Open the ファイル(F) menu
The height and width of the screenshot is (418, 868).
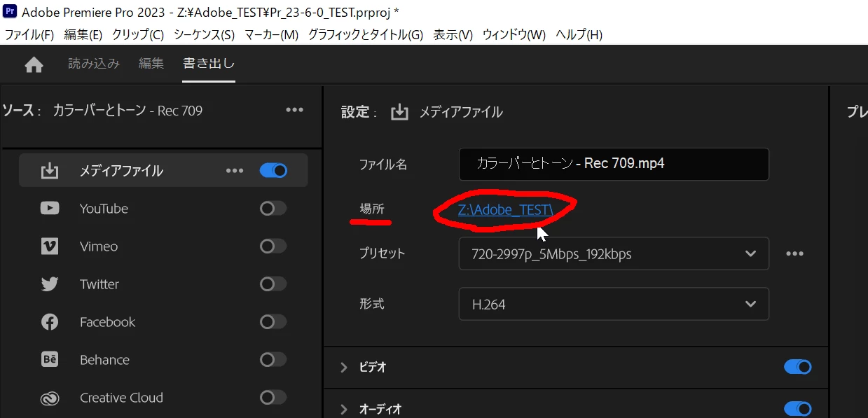point(29,34)
